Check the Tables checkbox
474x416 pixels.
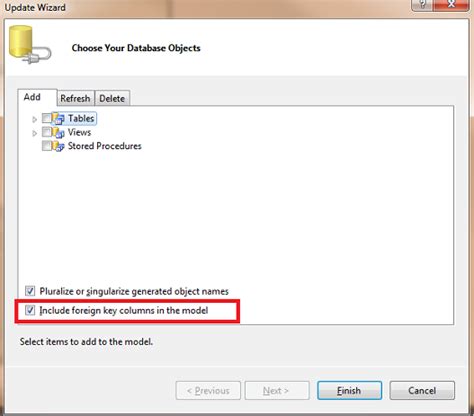(x=47, y=118)
